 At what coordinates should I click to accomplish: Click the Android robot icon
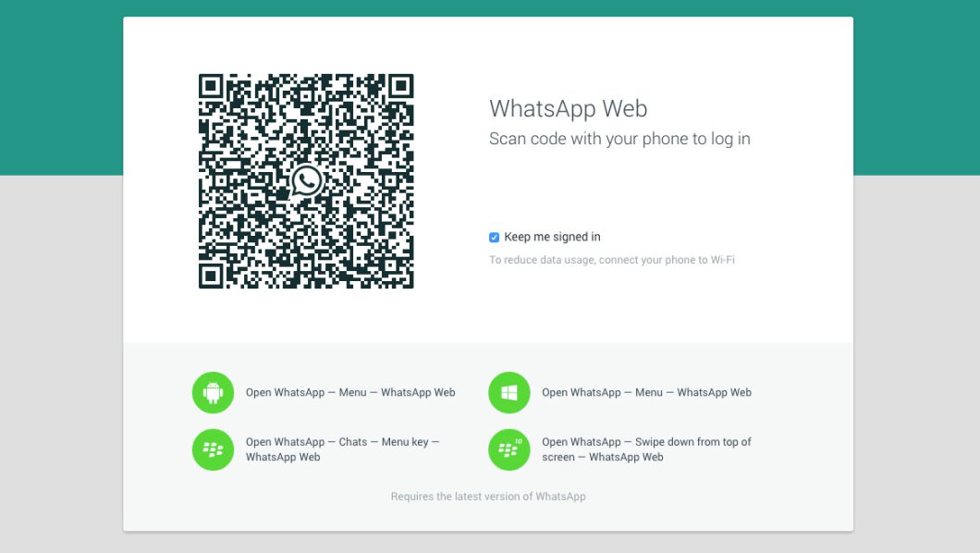[x=214, y=392]
